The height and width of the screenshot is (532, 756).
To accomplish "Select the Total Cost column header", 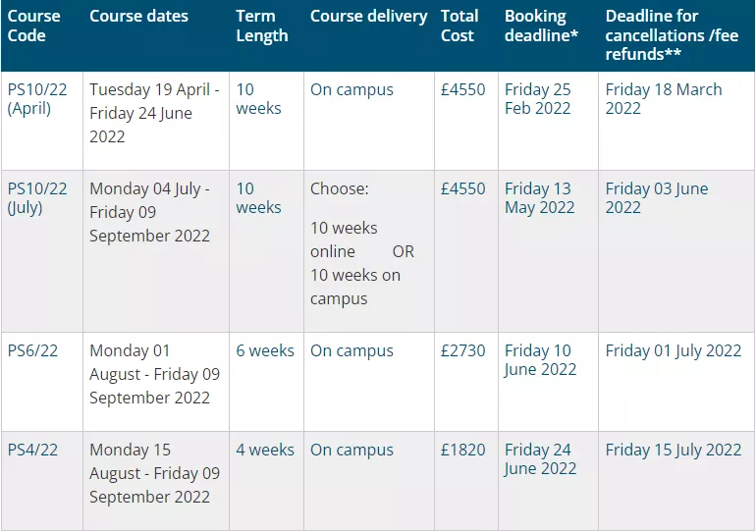I will point(459,27).
